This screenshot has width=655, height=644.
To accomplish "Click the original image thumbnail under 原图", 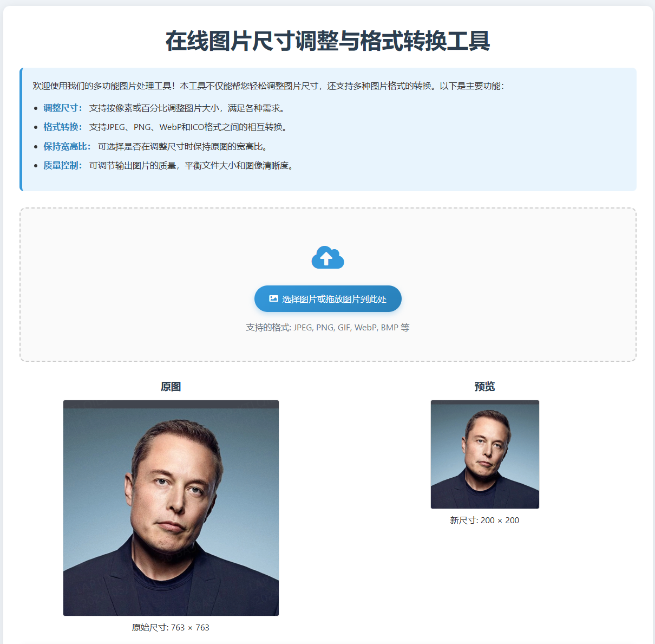I will click(x=171, y=508).
